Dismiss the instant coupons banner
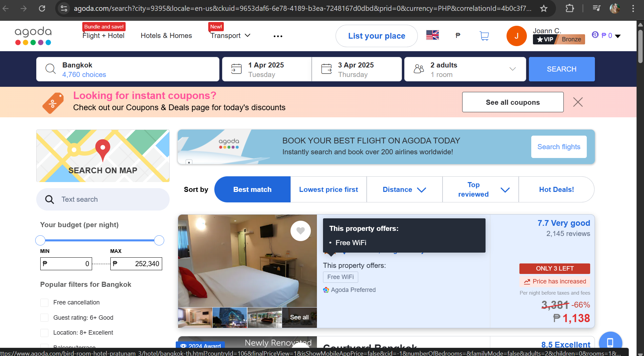Image resolution: width=644 pixels, height=356 pixels. [578, 102]
